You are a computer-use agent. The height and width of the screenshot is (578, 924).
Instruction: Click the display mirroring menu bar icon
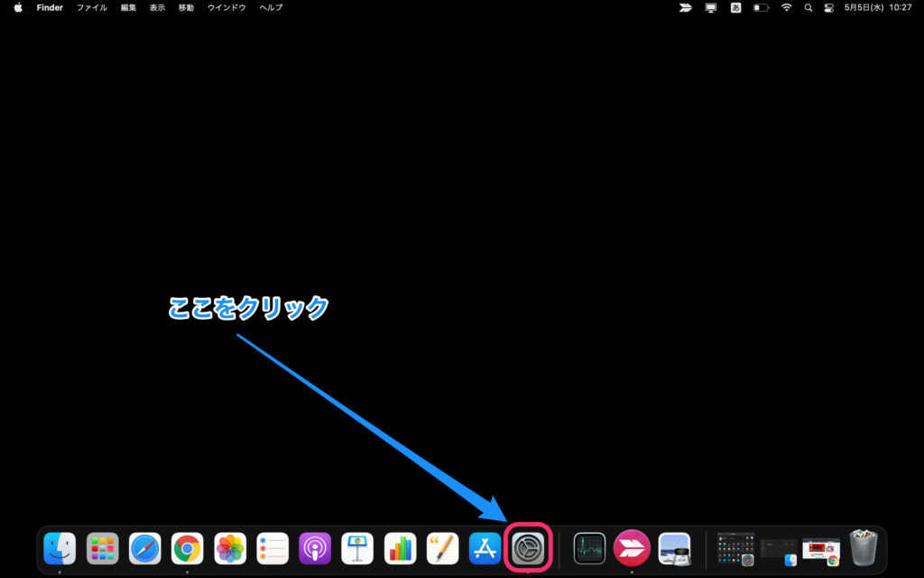[711, 7]
